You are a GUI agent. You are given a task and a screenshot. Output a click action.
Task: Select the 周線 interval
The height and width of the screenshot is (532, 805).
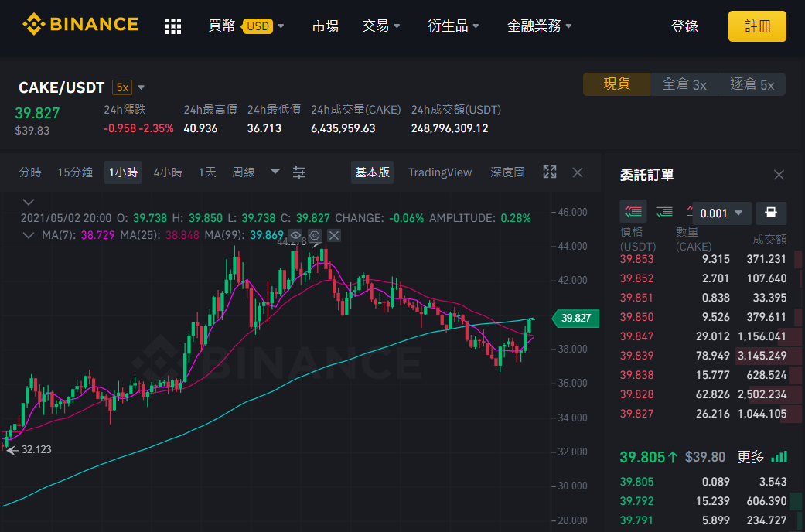coord(244,172)
